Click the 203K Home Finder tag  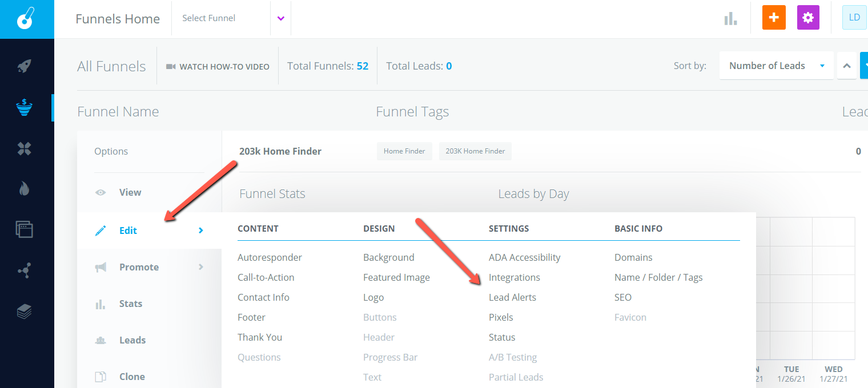[475, 151]
